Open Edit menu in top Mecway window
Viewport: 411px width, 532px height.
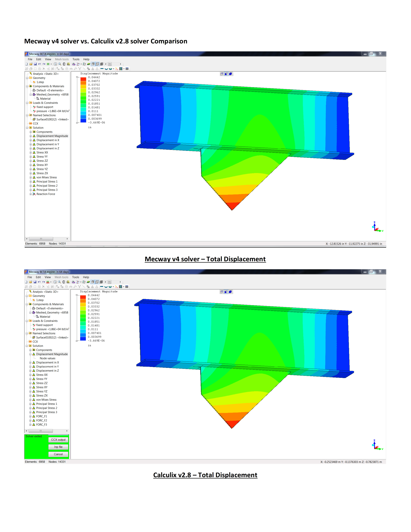(39, 59)
